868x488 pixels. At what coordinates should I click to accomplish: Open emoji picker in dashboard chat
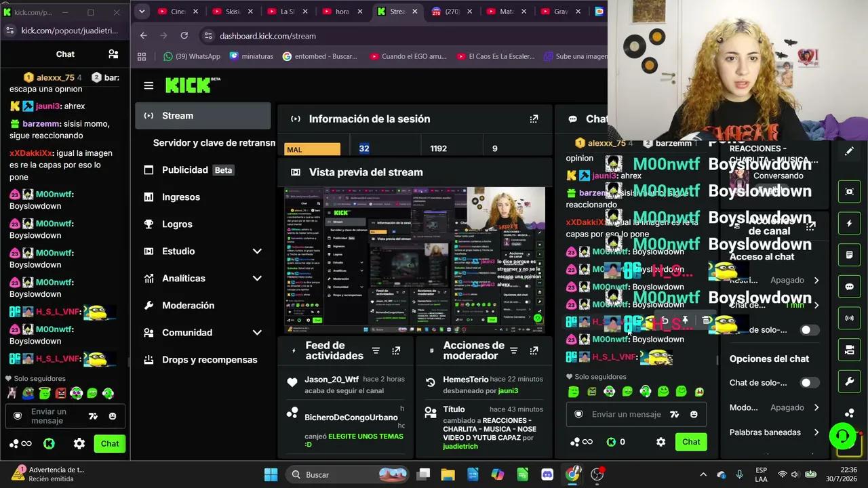pos(694,414)
